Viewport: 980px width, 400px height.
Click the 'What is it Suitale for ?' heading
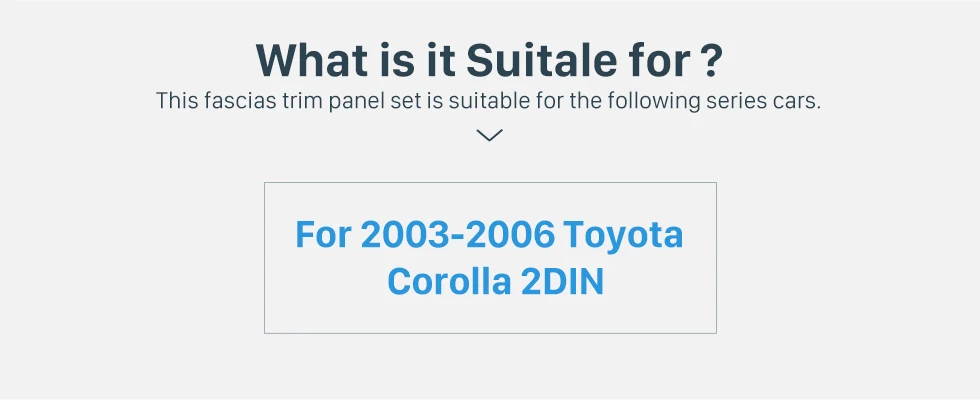pyautogui.click(x=489, y=60)
